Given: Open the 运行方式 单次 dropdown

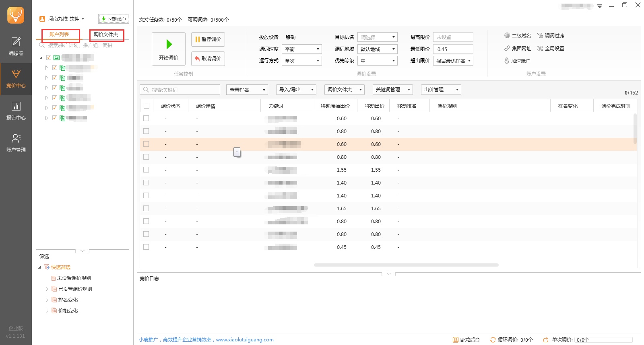Looking at the screenshot, I should [x=302, y=61].
